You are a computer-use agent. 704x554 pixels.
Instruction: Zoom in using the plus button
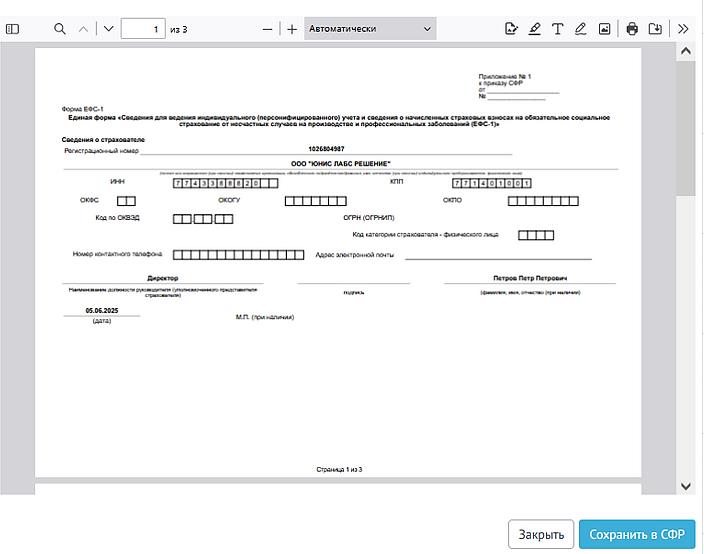pyautogui.click(x=292, y=29)
